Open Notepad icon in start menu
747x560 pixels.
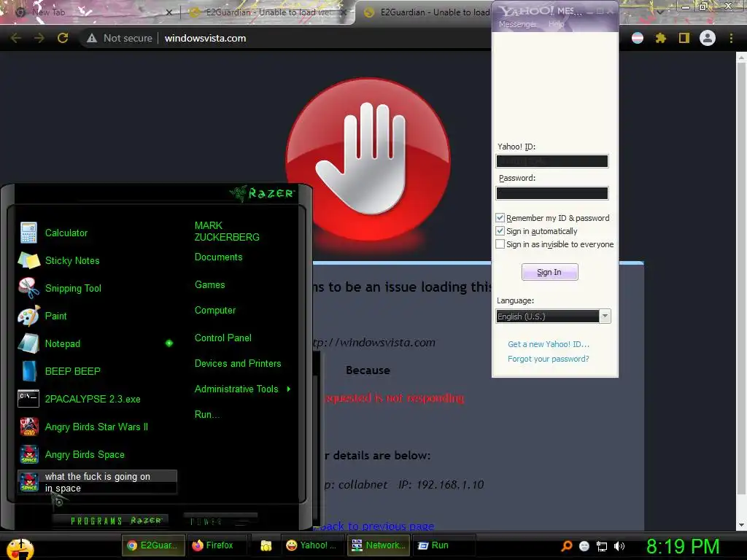[28, 343]
